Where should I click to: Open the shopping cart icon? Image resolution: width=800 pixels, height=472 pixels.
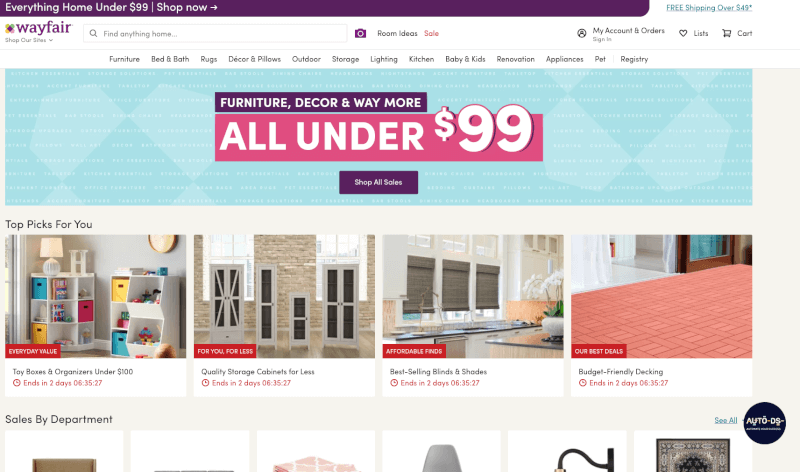(x=727, y=33)
